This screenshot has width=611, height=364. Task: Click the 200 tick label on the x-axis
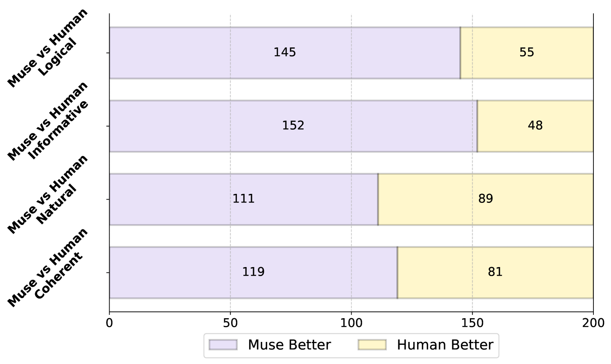[x=593, y=323]
